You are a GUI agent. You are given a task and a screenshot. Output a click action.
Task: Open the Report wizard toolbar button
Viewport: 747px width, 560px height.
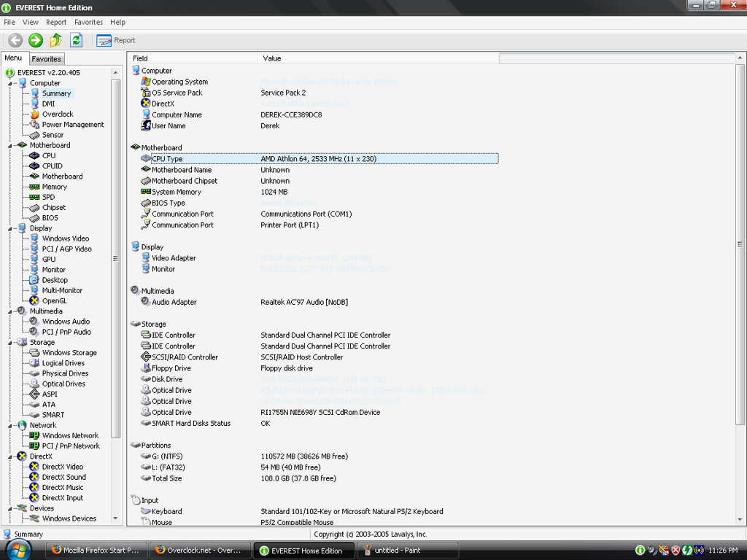pyautogui.click(x=116, y=41)
